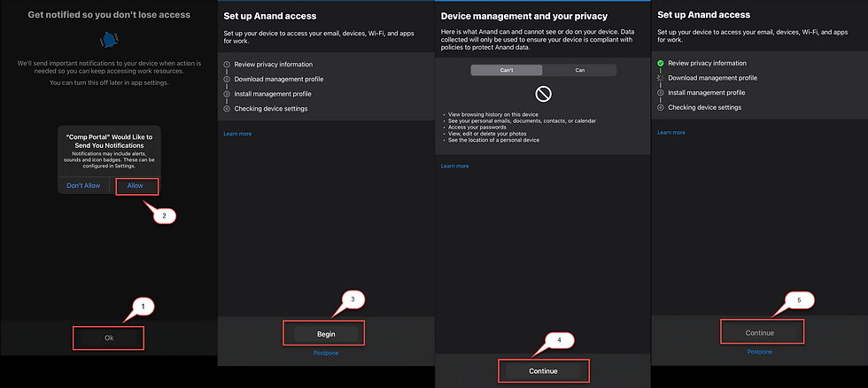Tap the Postpone link below Continue
Screen dimensions: 868x388
point(760,352)
